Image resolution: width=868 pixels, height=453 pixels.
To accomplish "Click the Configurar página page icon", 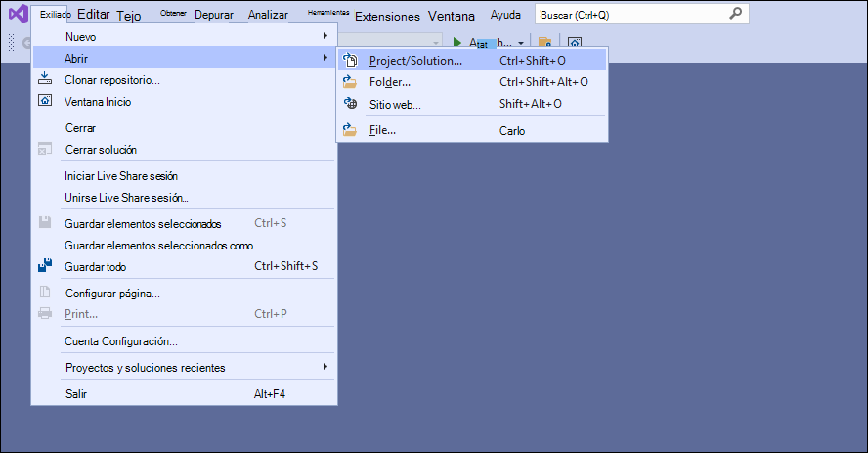I will point(45,292).
